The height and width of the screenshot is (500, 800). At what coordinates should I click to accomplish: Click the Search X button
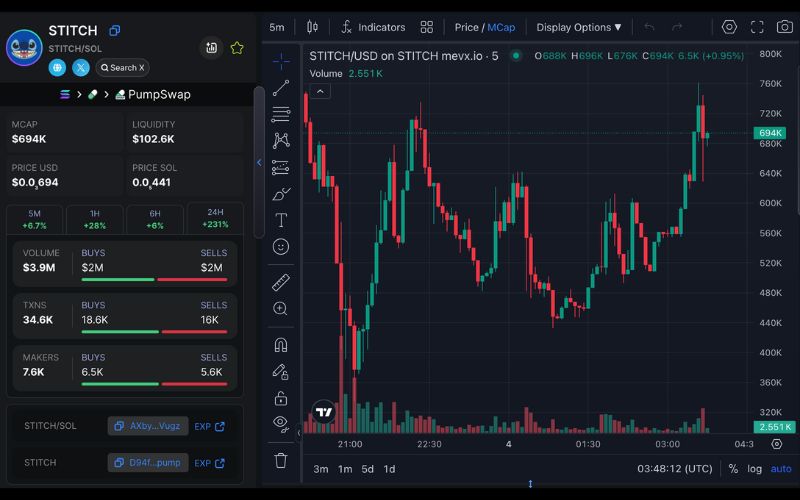pos(122,67)
